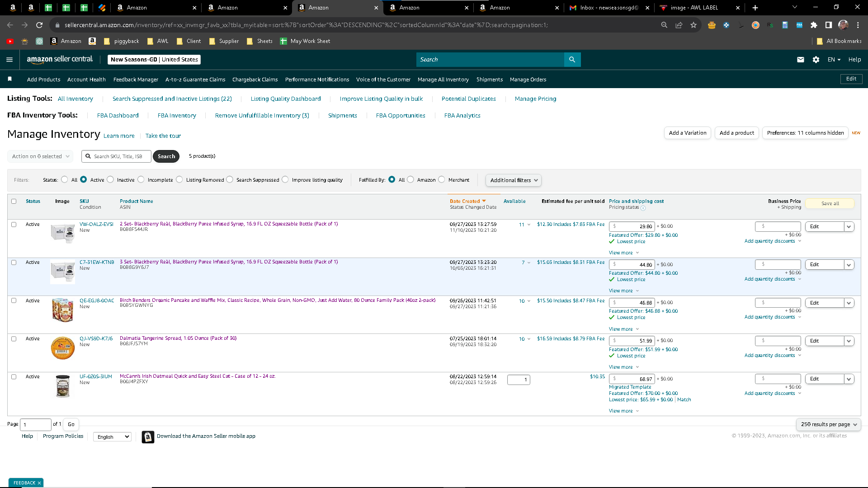This screenshot has height=488, width=868.
Task: Go back with the browser back arrow
Action: pos(10,25)
